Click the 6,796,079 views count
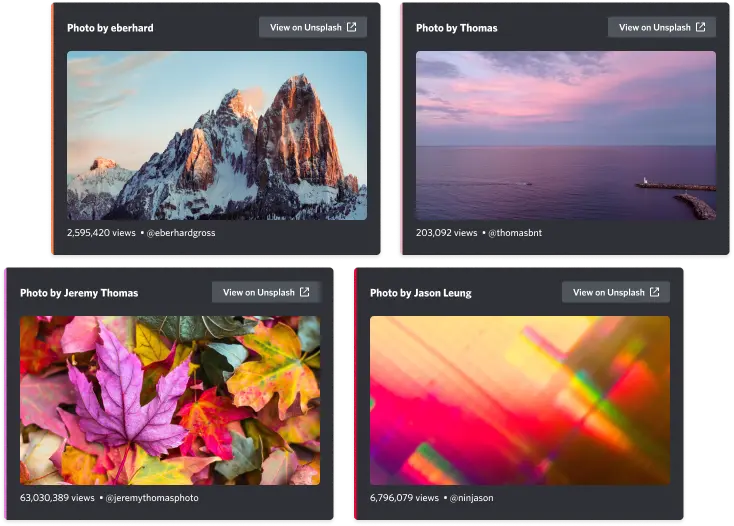 (x=404, y=497)
